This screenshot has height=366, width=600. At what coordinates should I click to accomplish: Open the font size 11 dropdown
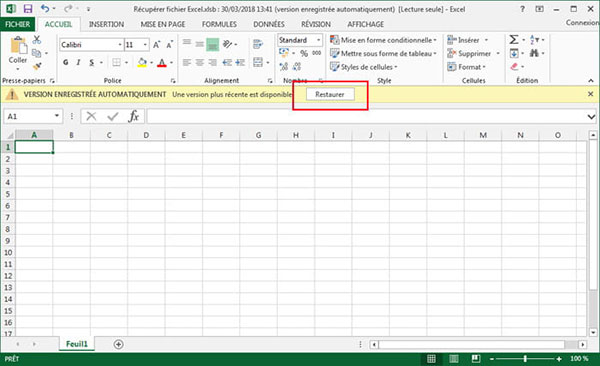(145, 45)
